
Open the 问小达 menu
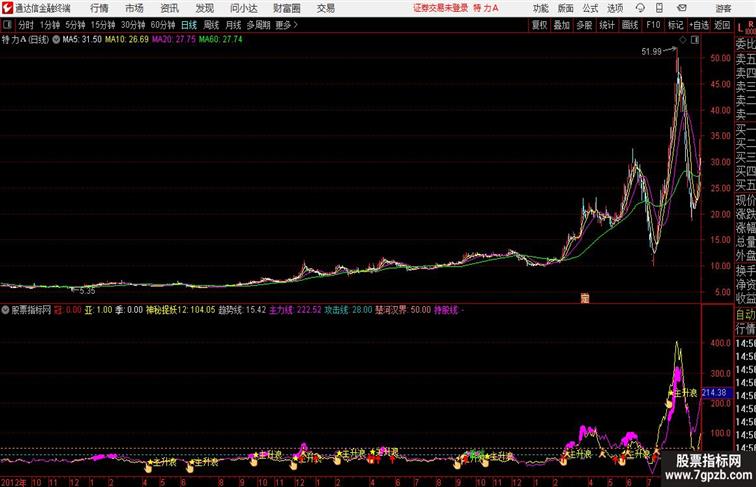(243, 8)
